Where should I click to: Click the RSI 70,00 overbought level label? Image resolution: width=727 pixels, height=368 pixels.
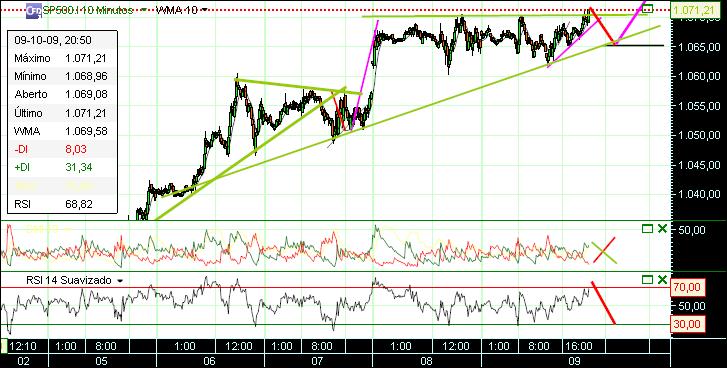pyautogui.click(x=688, y=287)
